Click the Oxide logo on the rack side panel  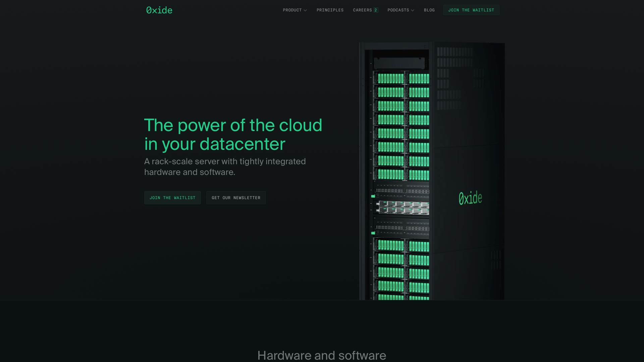tap(470, 198)
